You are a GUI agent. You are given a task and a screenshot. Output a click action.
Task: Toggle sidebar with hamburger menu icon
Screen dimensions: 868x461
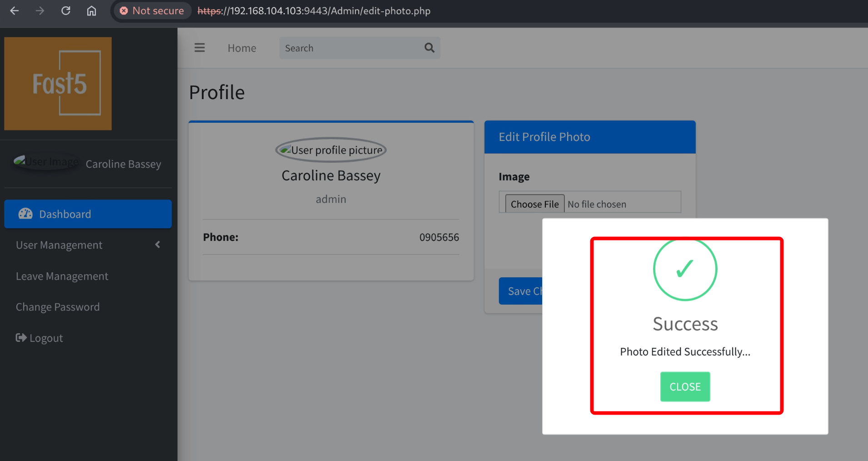pyautogui.click(x=200, y=48)
